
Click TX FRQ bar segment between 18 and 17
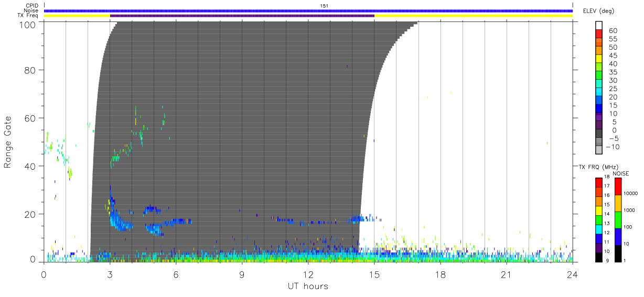599,183
